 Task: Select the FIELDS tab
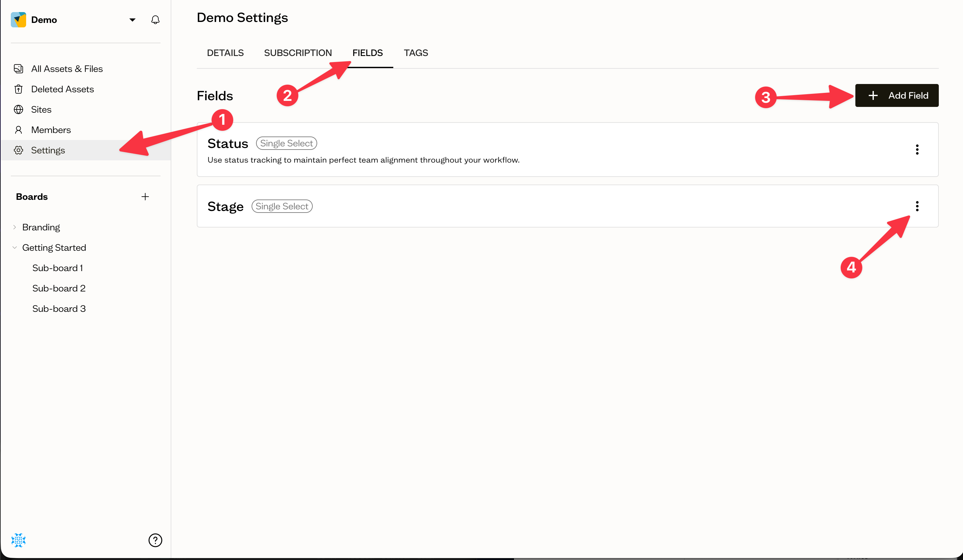pyautogui.click(x=367, y=53)
